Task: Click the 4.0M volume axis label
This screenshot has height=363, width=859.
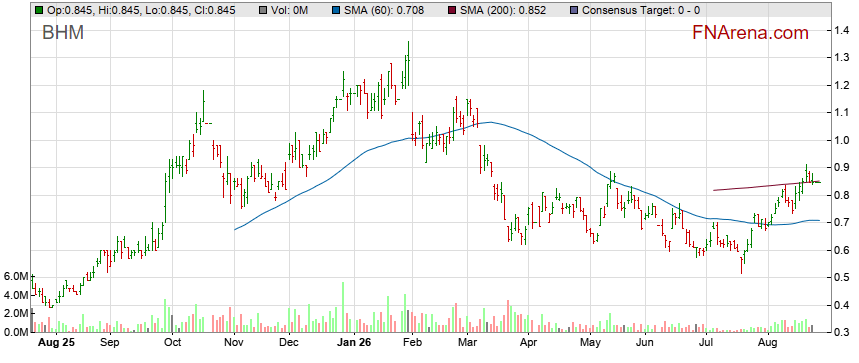Action: [x=16, y=296]
